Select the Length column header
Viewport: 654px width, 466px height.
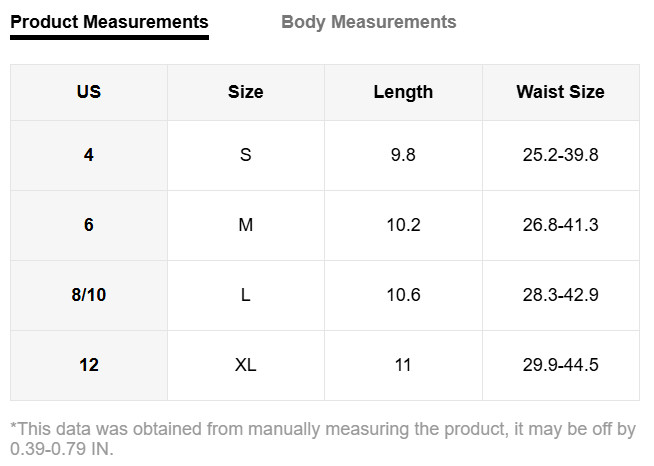pyautogui.click(x=403, y=92)
